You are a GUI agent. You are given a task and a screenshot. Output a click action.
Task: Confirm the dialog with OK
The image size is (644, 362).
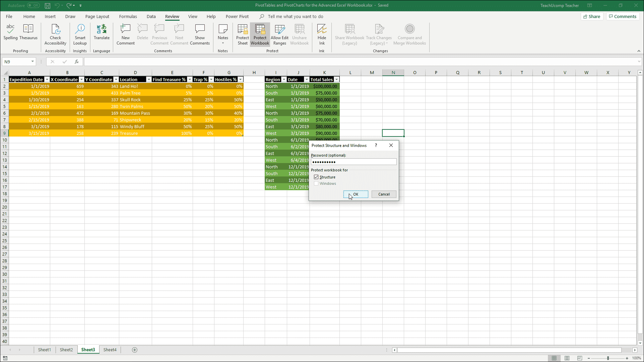(x=356, y=194)
